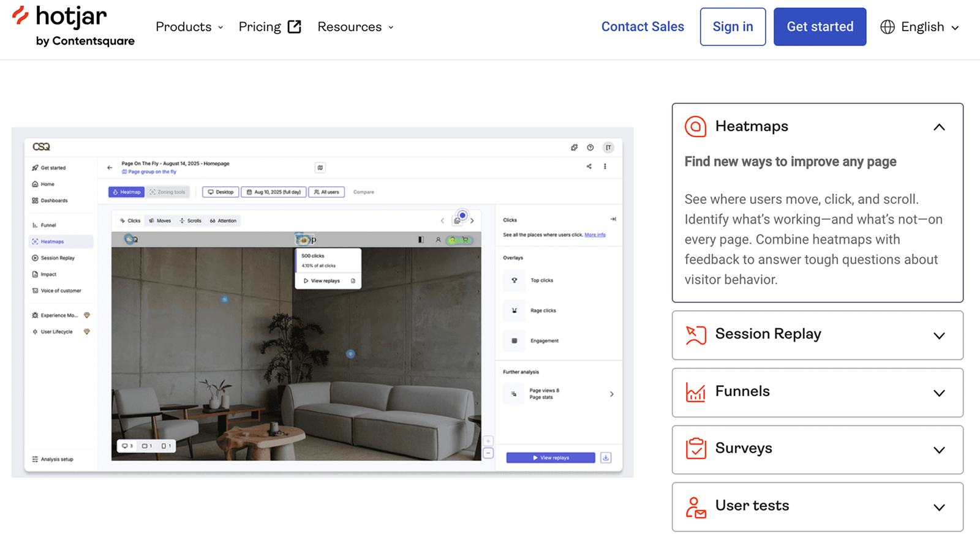Image resolution: width=980 pixels, height=551 pixels.
Task: Click the Heatmaps target icon
Action: (696, 127)
